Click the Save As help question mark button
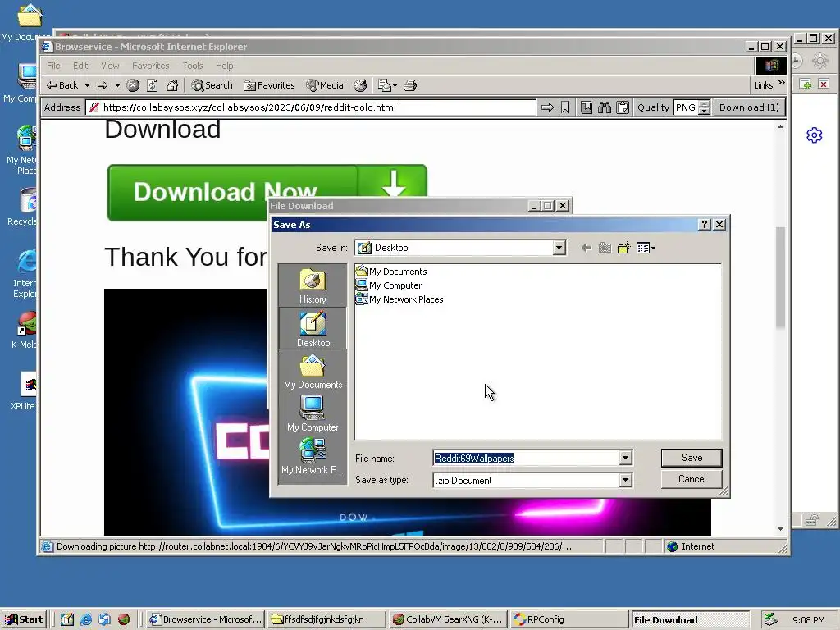Image resolution: width=840 pixels, height=630 pixels. (x=705, y=225)
